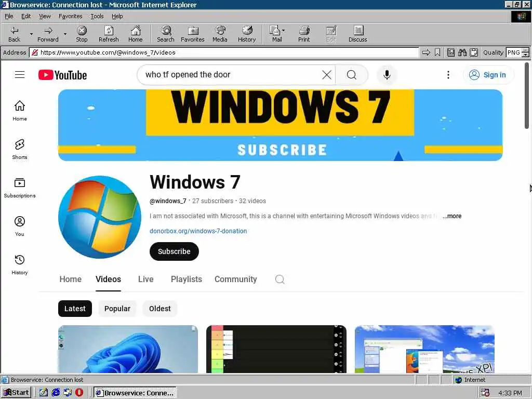Viewport: 532px width, 399px height.
Task: Open the three-dot settings menu
Action: 448,75
